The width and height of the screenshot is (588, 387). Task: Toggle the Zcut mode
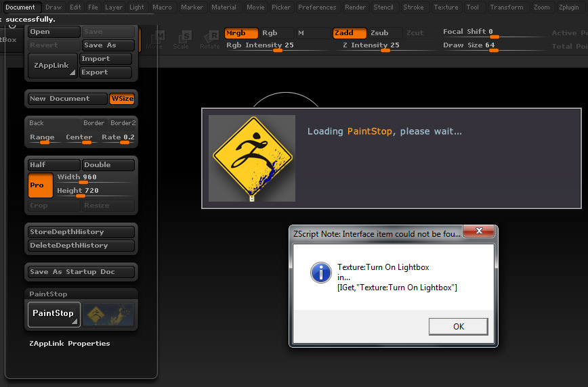[x=420, y=33]
